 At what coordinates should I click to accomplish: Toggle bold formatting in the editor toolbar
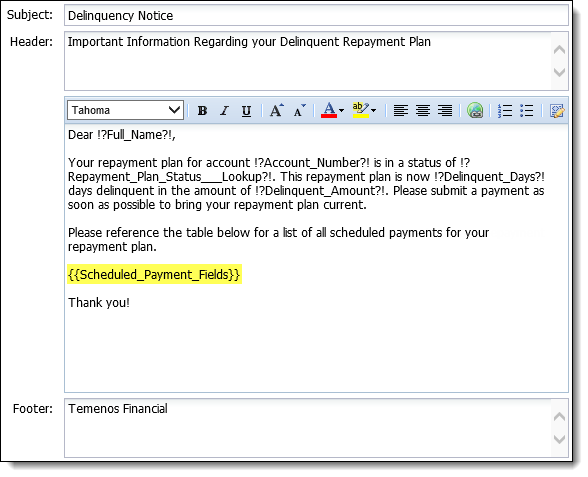202,111
